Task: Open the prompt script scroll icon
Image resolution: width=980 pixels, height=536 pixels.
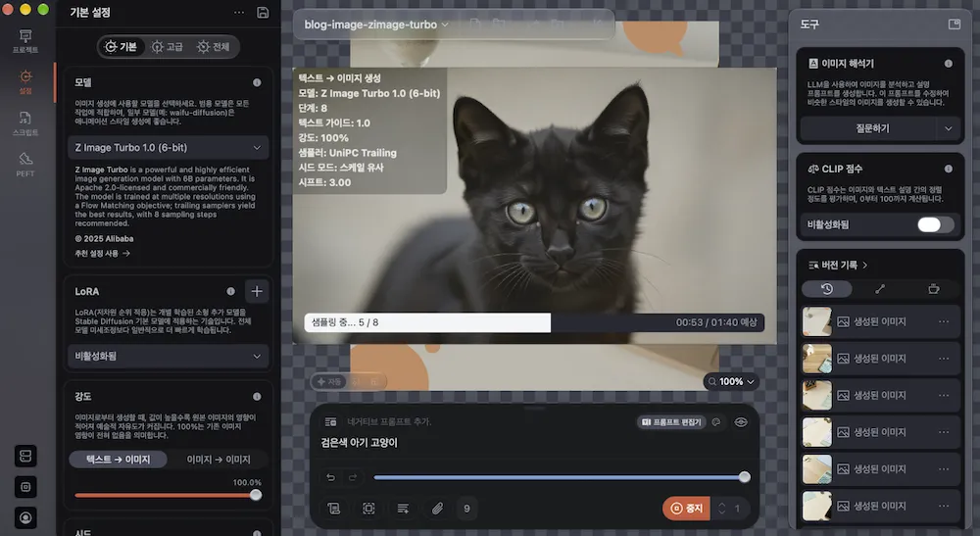Action: 334,509
